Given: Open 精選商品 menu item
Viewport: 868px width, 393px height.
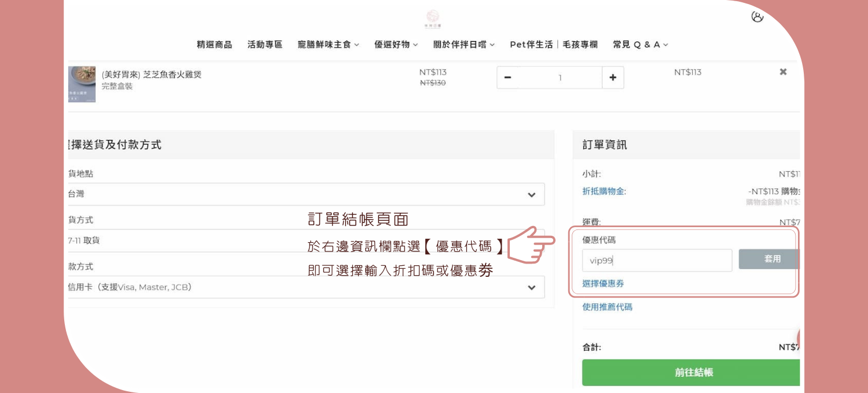Looking at the screenshot, I should pos(214,45).
